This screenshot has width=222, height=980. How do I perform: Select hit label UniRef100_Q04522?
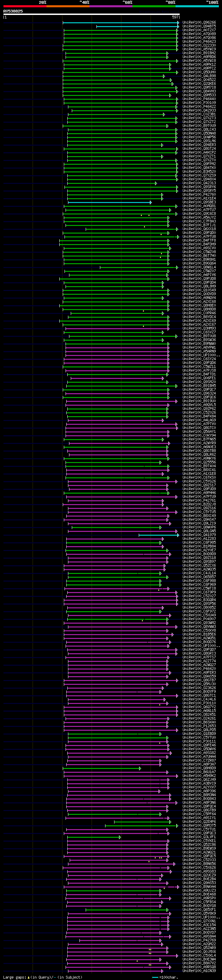[x=199, y=80]
